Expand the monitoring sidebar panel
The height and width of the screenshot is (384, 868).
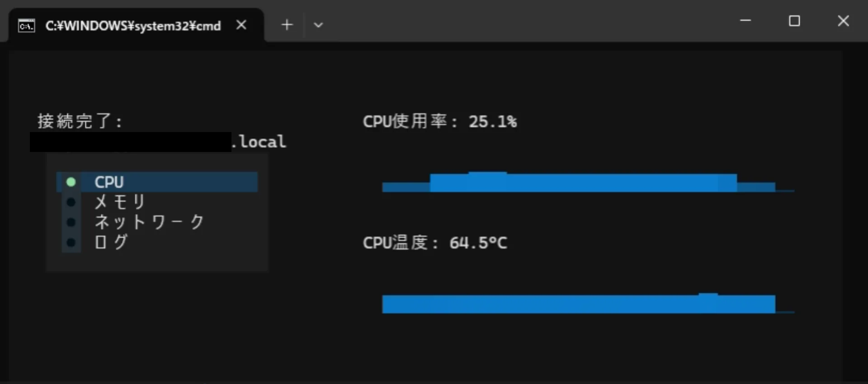[156, 212]
